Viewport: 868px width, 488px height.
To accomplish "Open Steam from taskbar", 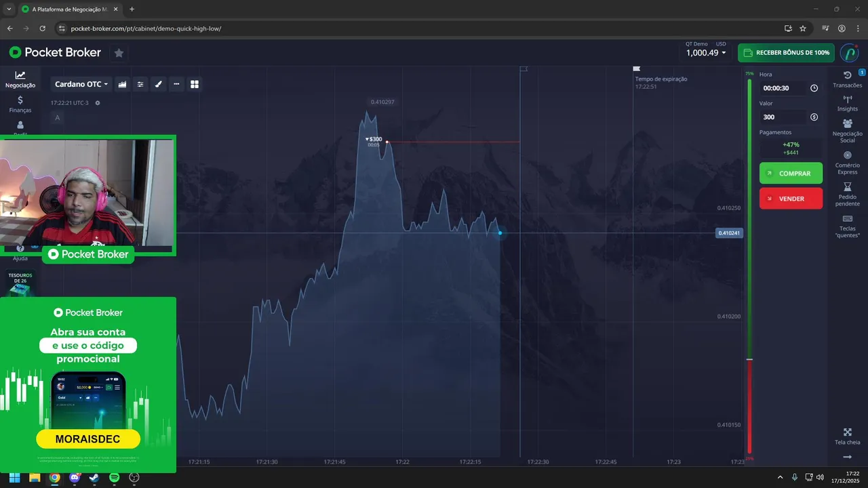I will 94,477.
